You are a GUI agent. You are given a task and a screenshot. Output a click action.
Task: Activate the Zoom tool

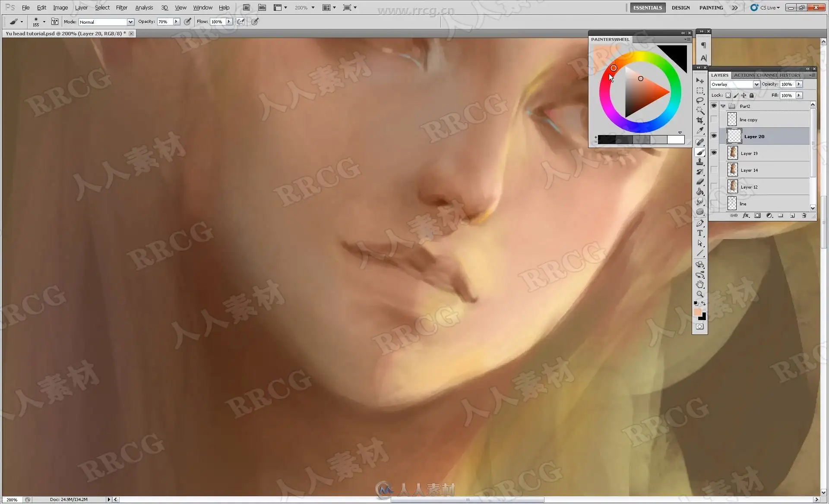click(700, 294)
